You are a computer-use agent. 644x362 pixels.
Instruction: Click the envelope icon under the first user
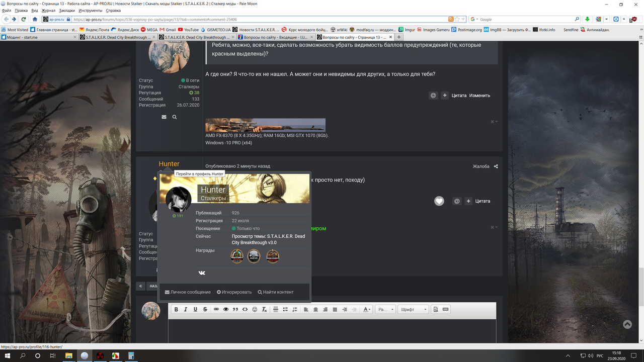164,117
